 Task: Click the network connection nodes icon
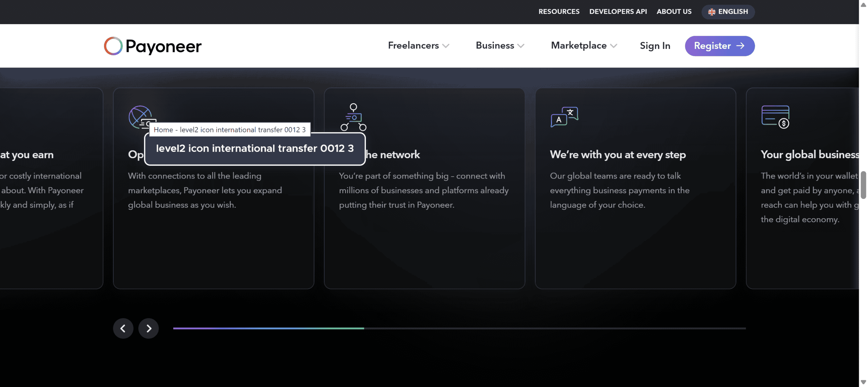pyautogui.click(x=353, y=117)
